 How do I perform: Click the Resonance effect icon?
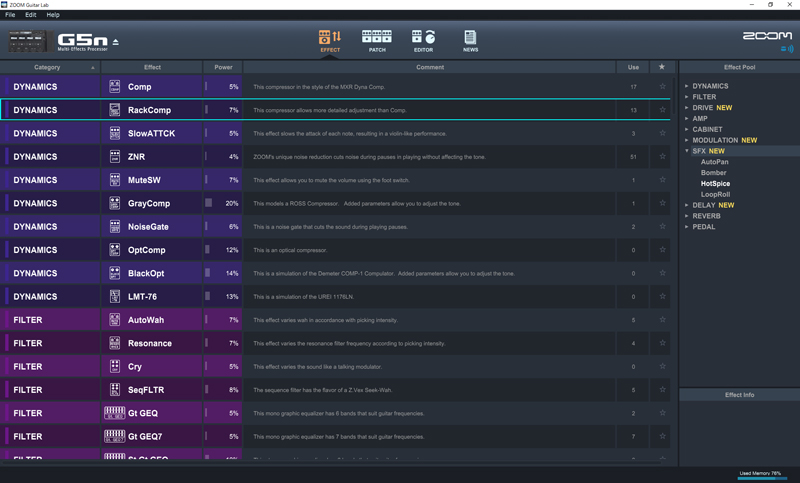point(115,343)
